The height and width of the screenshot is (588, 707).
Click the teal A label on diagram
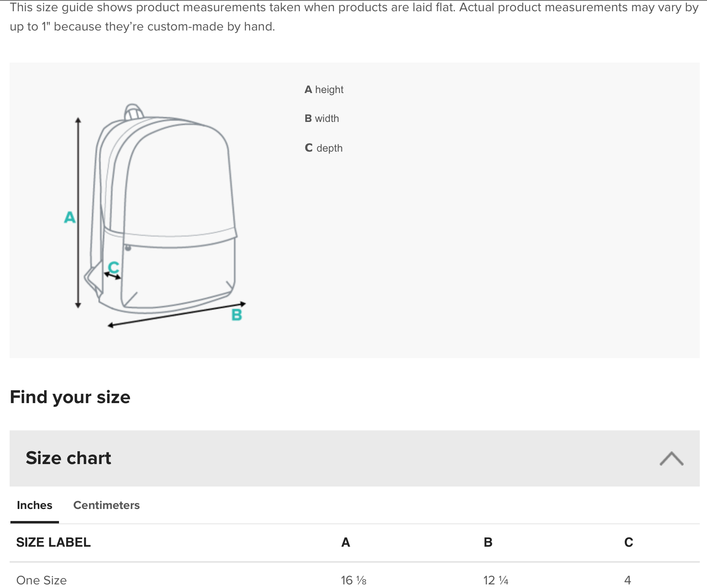[70, 217]
